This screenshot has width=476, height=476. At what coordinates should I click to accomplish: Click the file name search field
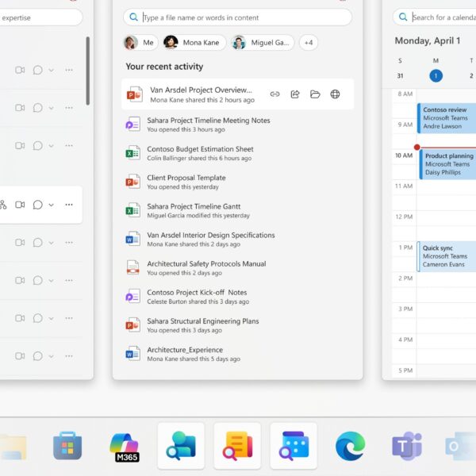[x=238, y=17]
